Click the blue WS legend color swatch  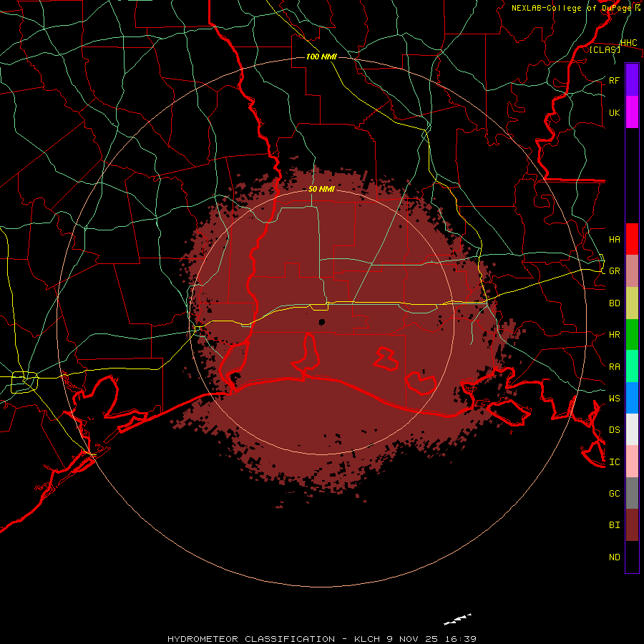(x=632, y=398)
